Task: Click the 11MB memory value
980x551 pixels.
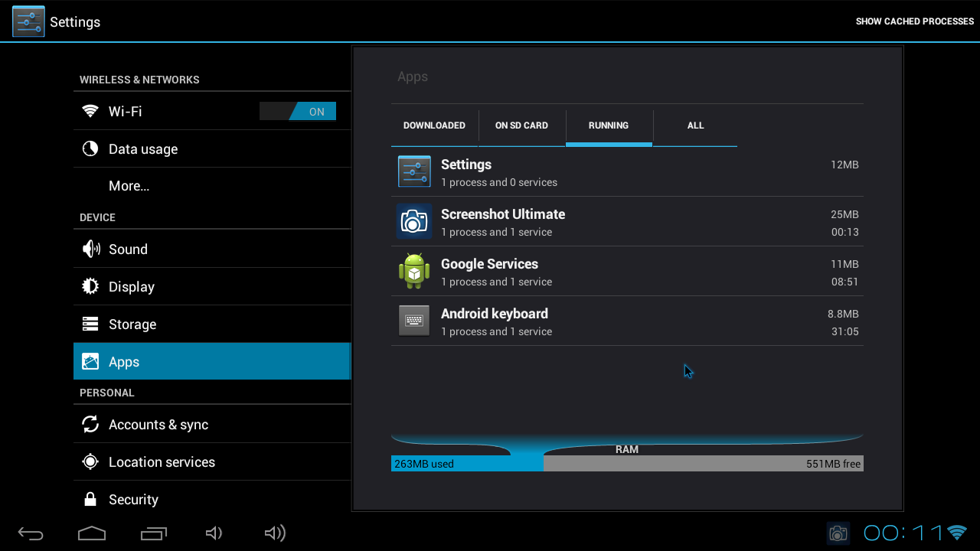Action: coord(844,264)
